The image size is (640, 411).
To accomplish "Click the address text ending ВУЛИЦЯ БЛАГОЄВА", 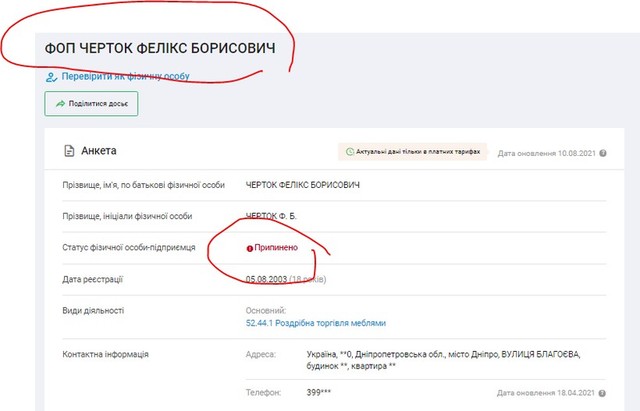I will point(442,355).
